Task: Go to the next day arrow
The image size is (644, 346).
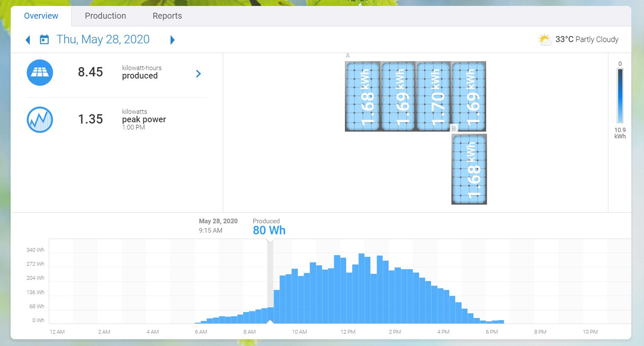Action: click(173, 40)
